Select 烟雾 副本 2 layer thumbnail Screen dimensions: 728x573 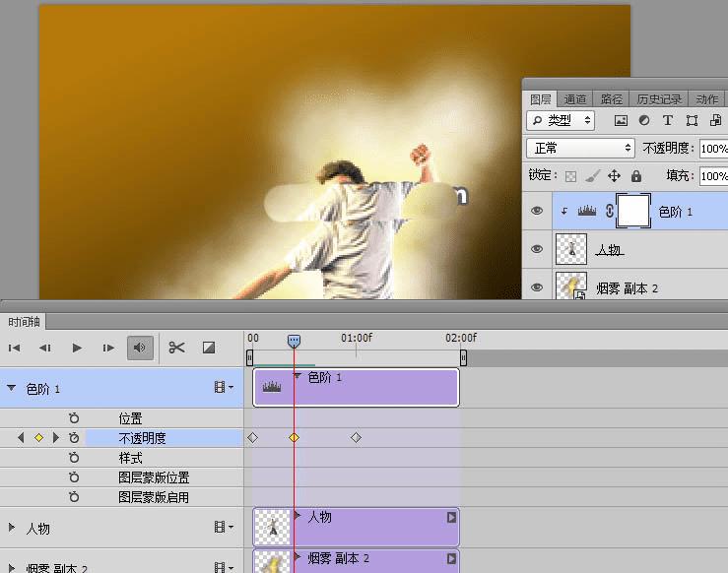(571, 286)
